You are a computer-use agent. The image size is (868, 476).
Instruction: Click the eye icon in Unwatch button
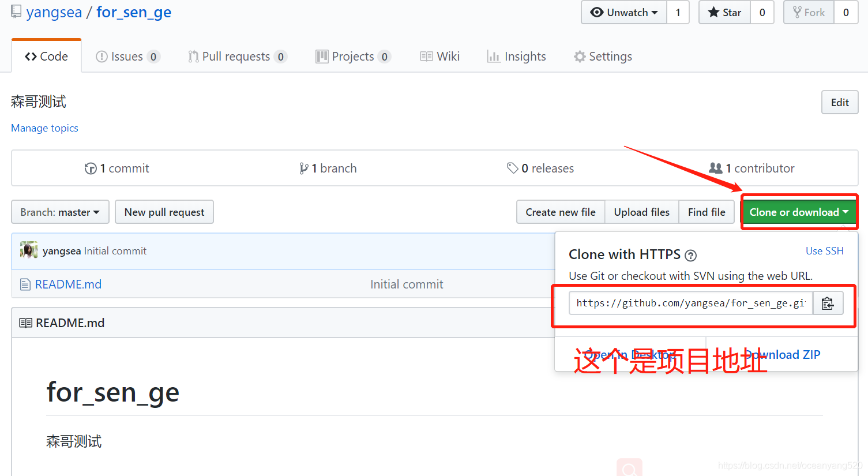pyautogui.click(x=597, y=12)
